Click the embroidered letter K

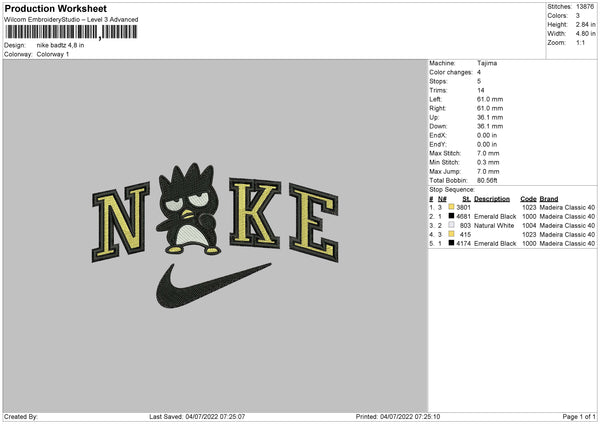point(254,212)
